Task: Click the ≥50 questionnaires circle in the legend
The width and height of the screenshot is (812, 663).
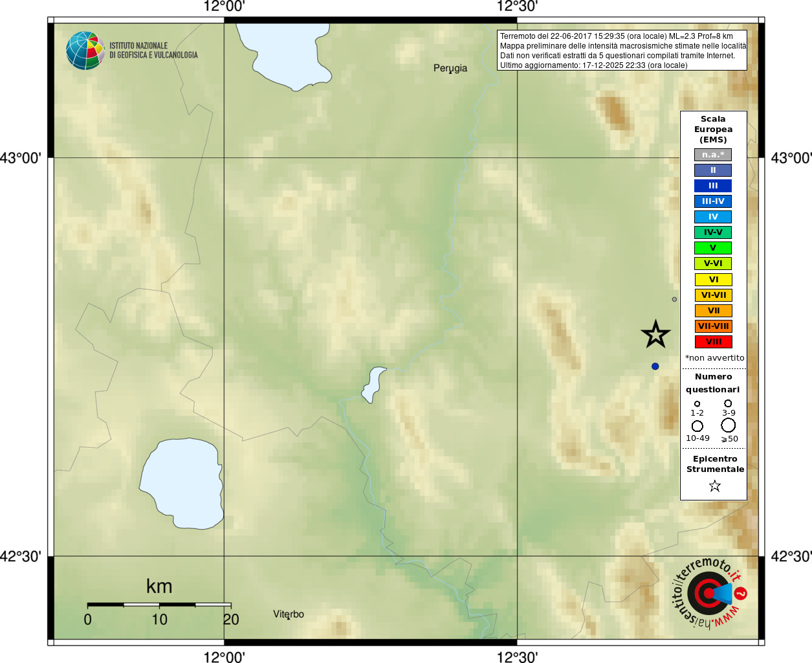Action: [728, 425]
